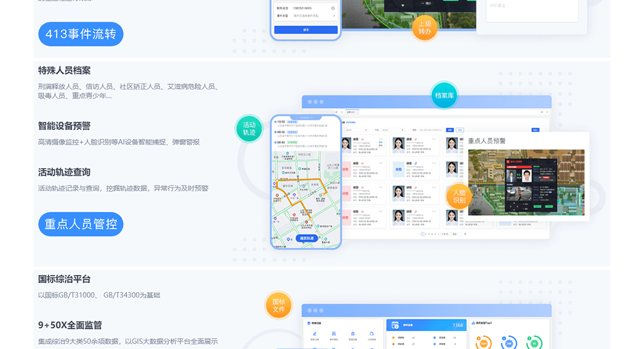The image size is (644, 349).
Task: Click the clipboard shortcut icon in the dashboard
Action: [353, 334]
